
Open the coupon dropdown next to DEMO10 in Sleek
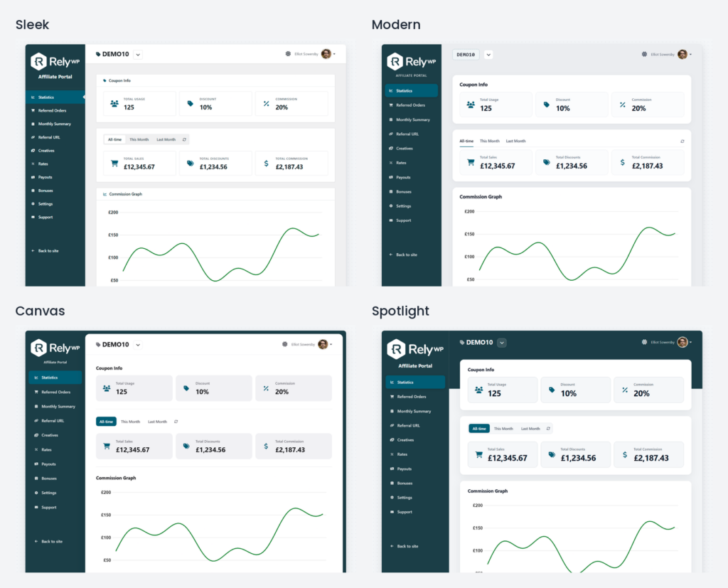click(138, 54)
